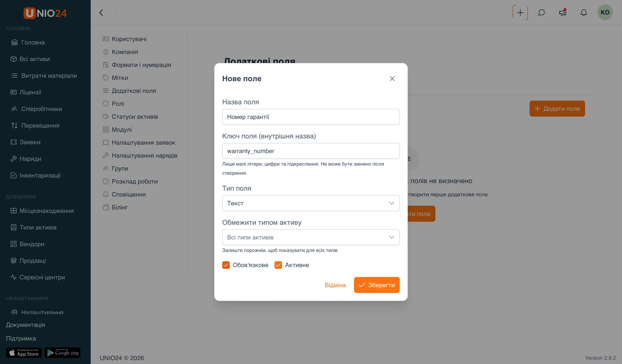The height and width of the screenshot is (364, 622).
Task: Select Мітки in settings menu
Action: 120,78
